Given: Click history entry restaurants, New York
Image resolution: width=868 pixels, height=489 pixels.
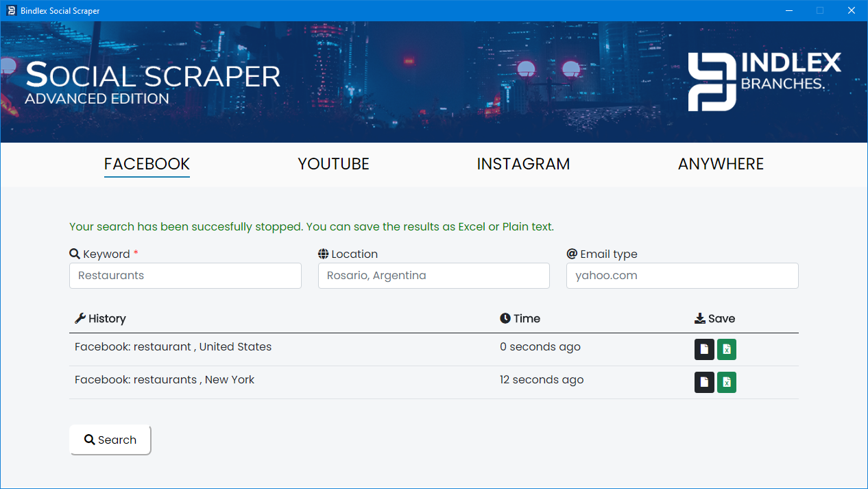Looking at the screenshot, I should [165, 379].
